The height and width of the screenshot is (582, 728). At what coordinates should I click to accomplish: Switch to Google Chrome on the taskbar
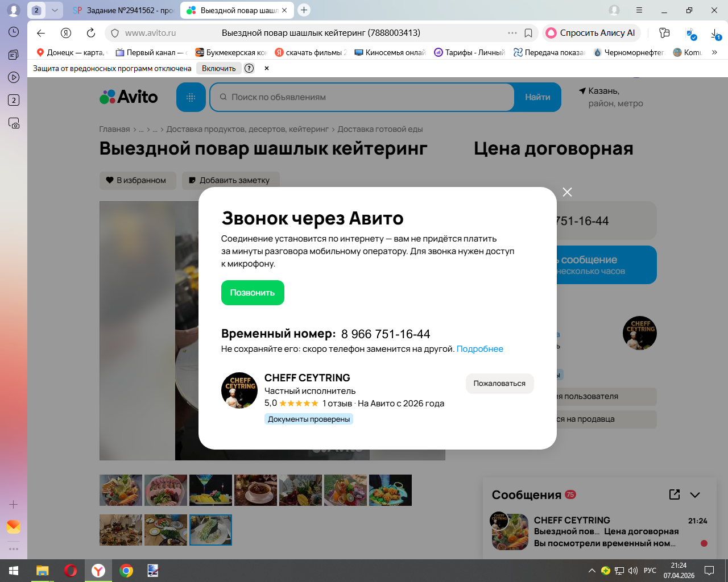126,571
